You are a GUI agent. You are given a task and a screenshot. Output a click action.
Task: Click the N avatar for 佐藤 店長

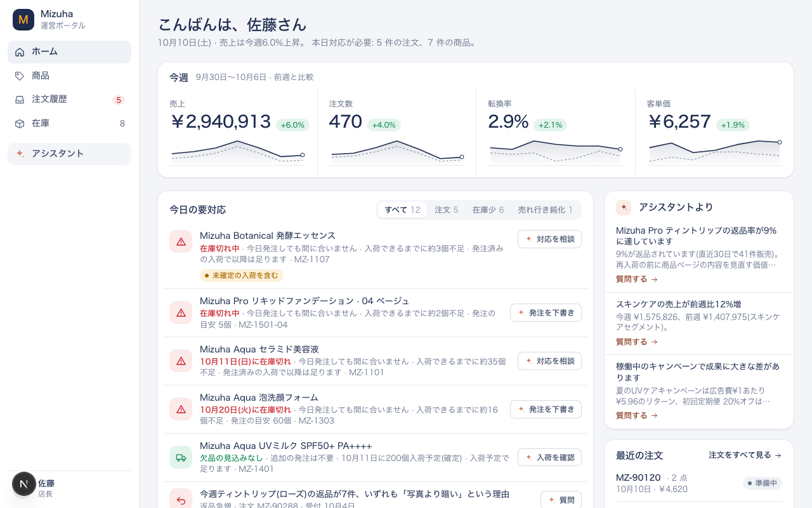(x=24, y=484)
